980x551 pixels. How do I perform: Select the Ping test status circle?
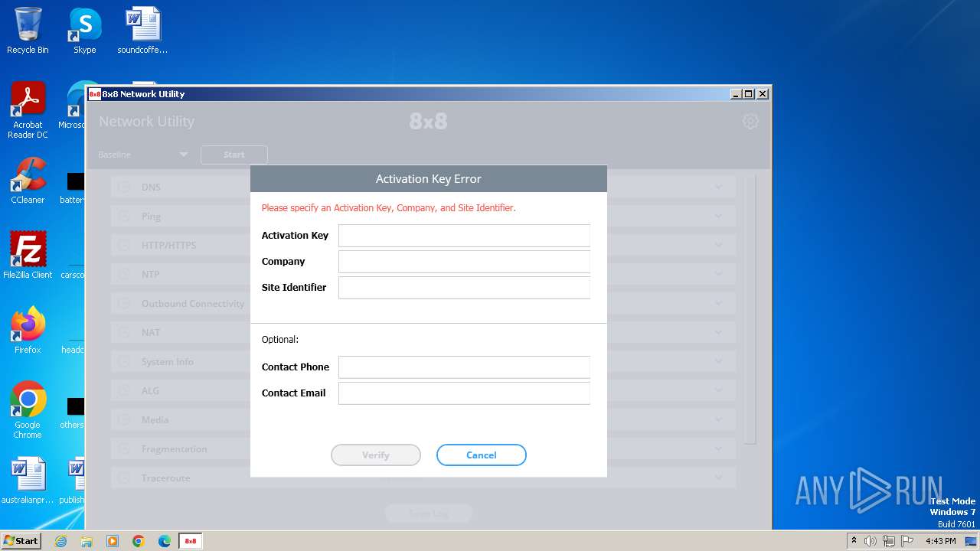point(124,217)
